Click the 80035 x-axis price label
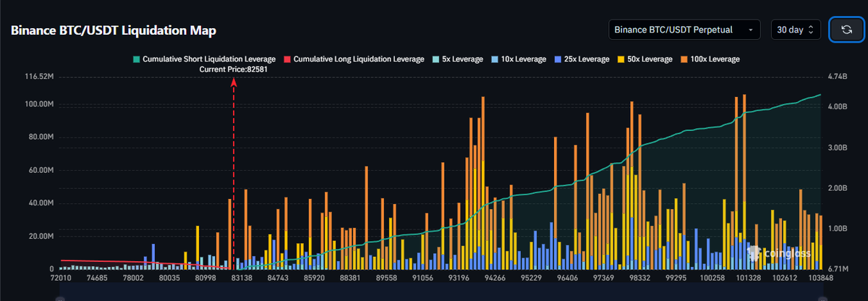Image resolution: width=868 pixels, height=301 pixels. pos(169,278)
